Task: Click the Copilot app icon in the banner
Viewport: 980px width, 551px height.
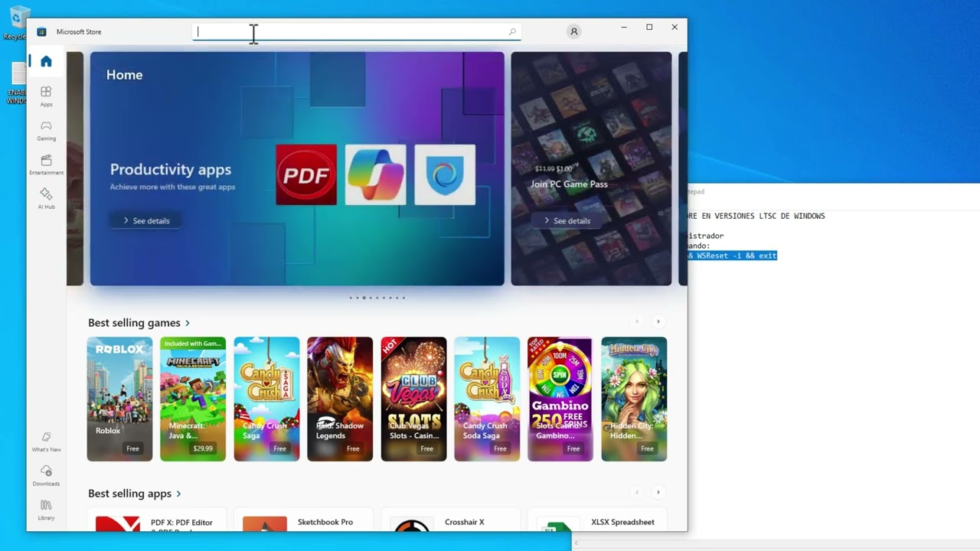Action: (375, 174)
